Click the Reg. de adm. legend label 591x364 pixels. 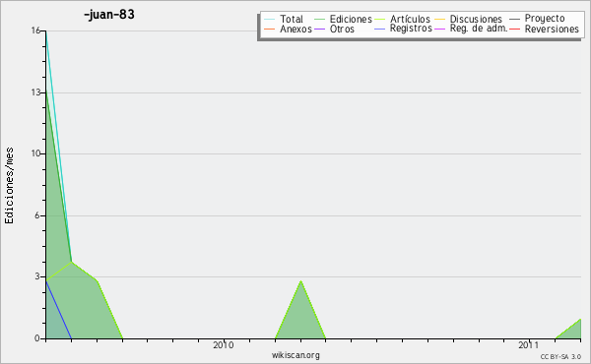point(479,29)
